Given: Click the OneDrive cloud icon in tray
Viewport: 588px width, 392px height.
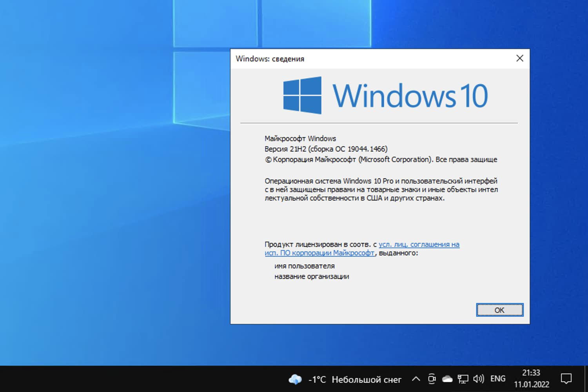Looking at the screenshot, I should [447, 379].
